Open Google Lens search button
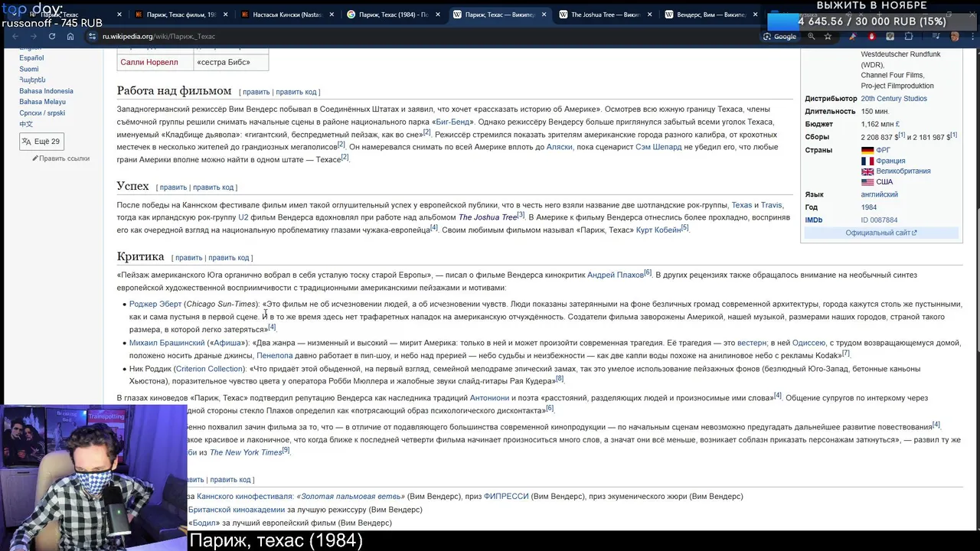Viewport: 980px width, 551px height. (x=779, y=36)
